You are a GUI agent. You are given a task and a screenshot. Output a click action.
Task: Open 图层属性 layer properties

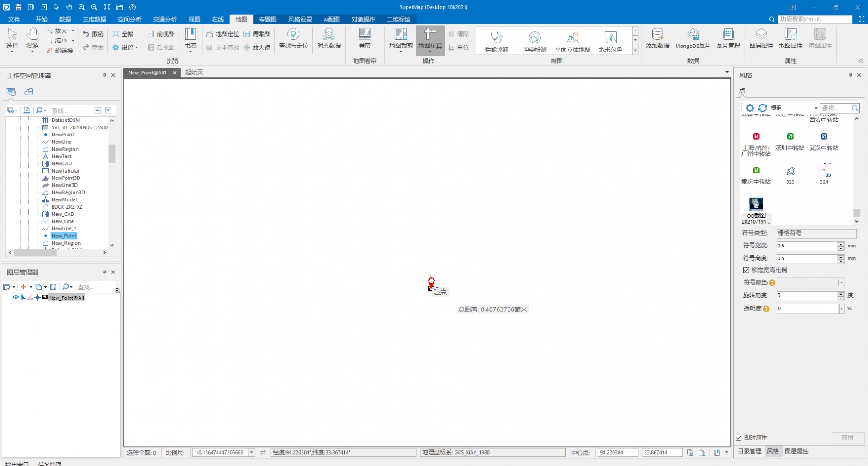pos(761,39)
